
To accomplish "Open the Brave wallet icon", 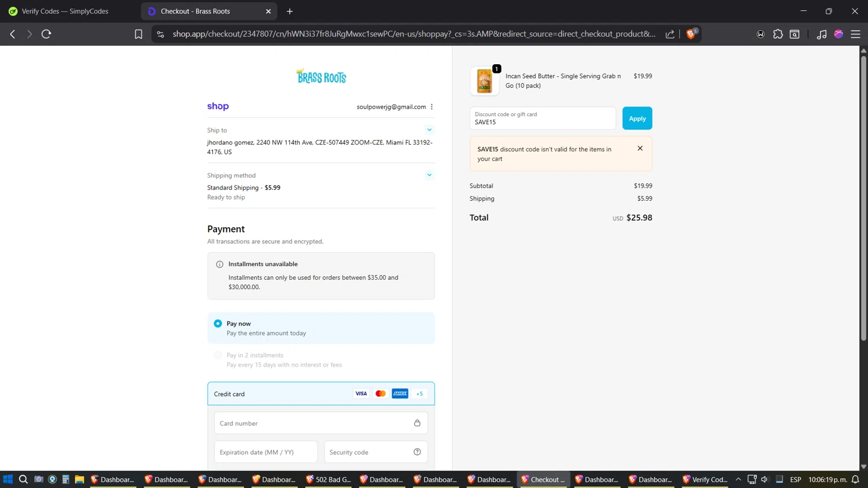I will coord(760,34).
